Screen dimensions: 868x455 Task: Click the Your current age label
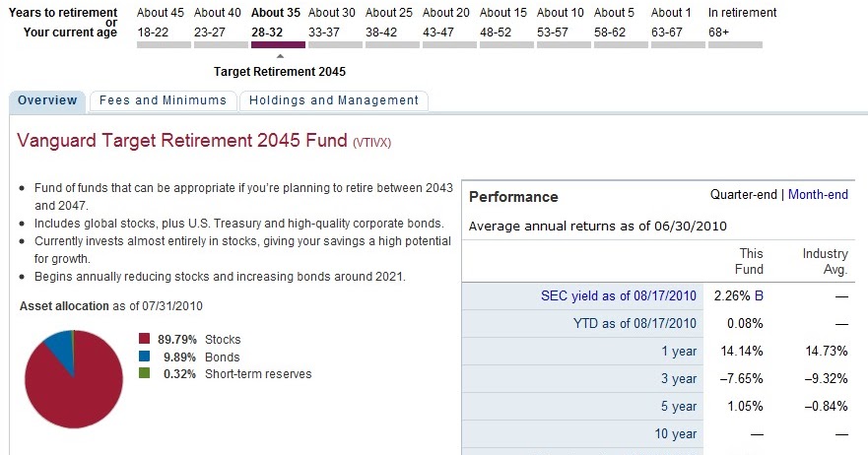pyautogui.click(x=70, y=32)
